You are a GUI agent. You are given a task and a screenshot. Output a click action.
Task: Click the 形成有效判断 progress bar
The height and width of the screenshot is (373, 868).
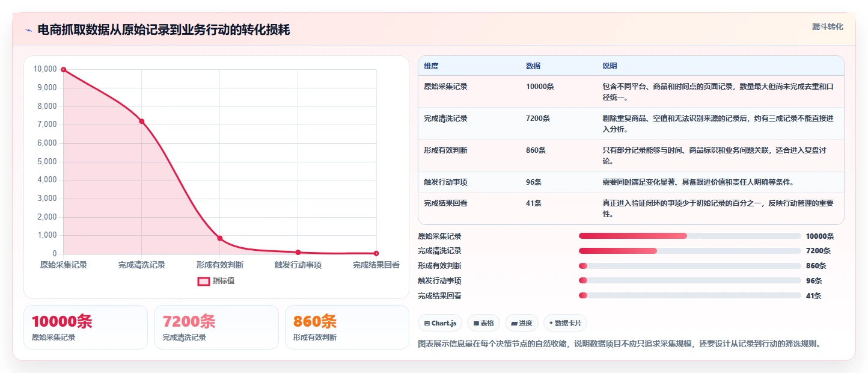coord(689,266)
